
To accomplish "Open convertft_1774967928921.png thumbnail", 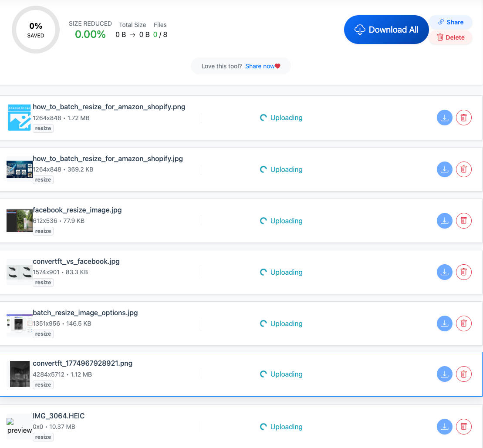I will click(x=20, y=374).
